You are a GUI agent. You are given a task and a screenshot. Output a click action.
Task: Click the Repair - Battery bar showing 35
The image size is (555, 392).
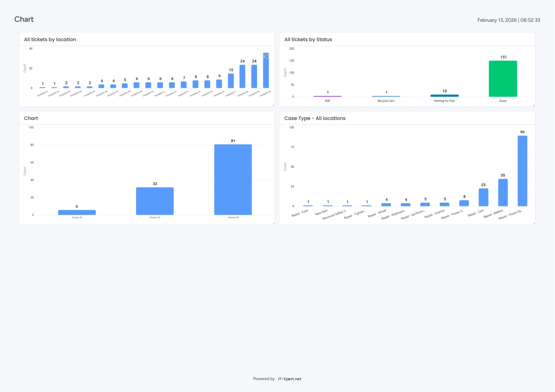pyautogui.click(x=503, y=193)
